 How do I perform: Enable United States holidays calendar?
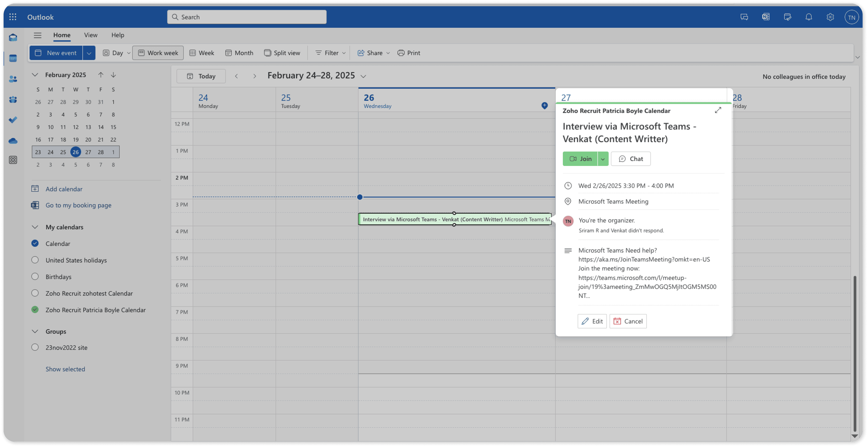(35, 260)
